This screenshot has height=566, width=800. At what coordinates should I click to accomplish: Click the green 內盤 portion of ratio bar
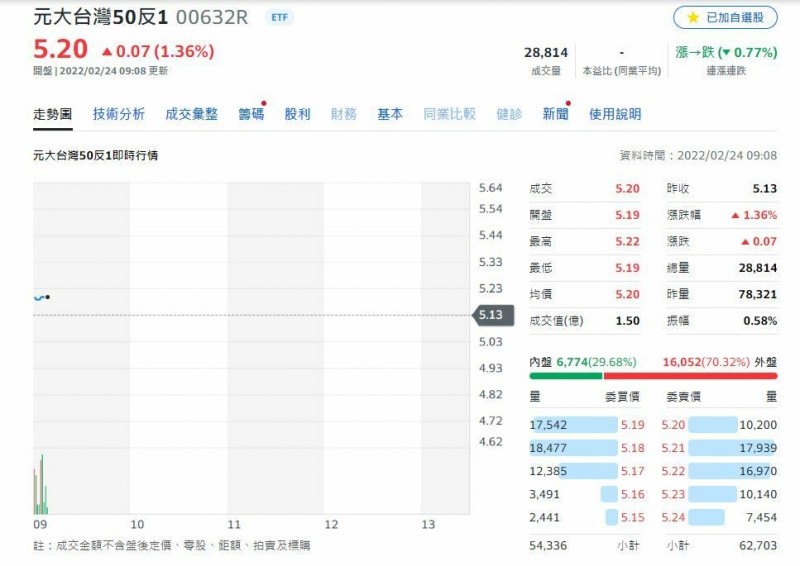point(565,376)
